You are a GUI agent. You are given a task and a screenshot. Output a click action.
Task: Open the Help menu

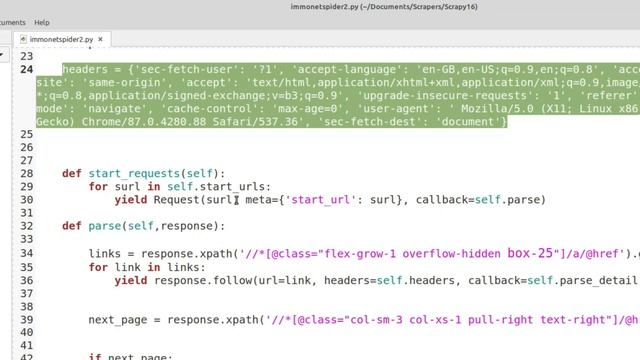[42, 22]
